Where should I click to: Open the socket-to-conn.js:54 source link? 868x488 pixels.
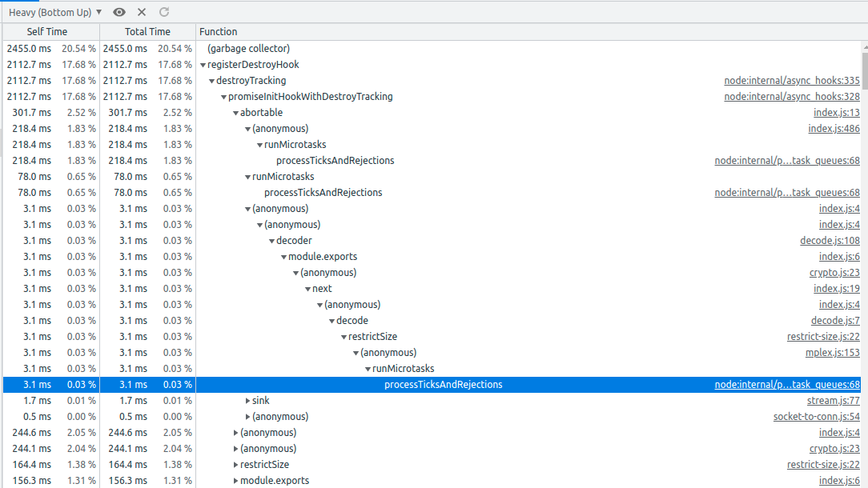pos(817,417)
